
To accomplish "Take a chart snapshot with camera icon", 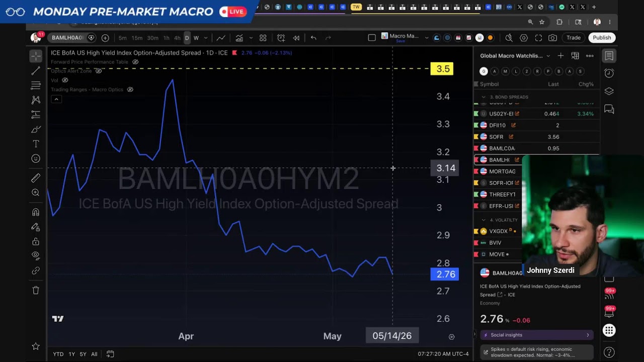I will 553,38.
